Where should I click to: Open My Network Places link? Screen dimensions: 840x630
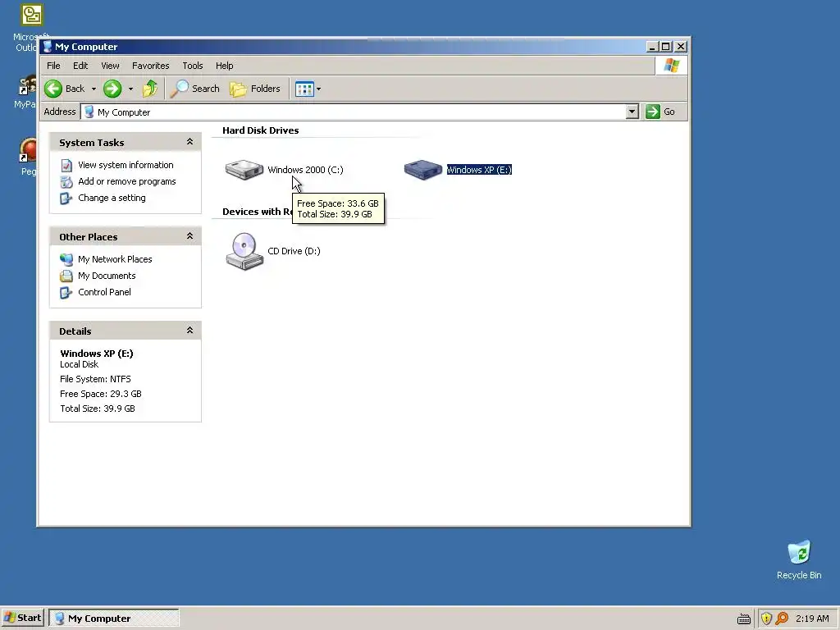tap(115, 259)
